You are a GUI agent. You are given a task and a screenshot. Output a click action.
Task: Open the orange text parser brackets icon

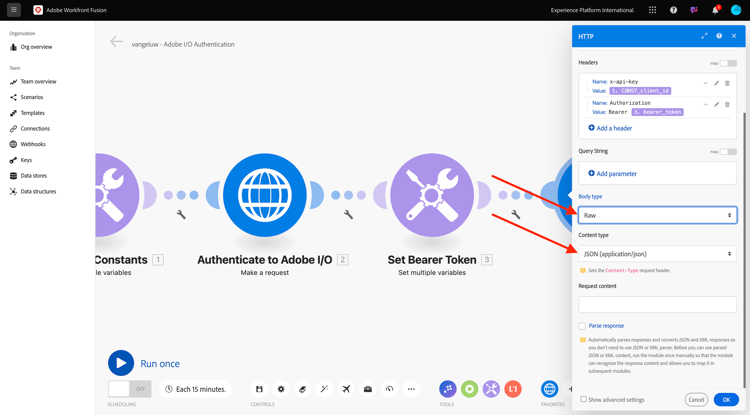click(513, 389)
